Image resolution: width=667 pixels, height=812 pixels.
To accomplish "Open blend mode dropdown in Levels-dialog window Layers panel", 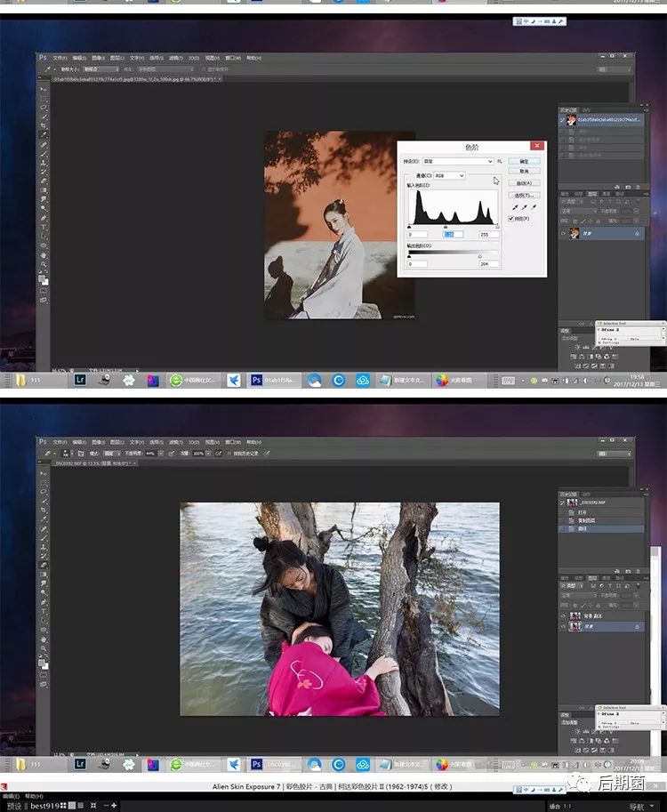I will [x=578, y=212].
